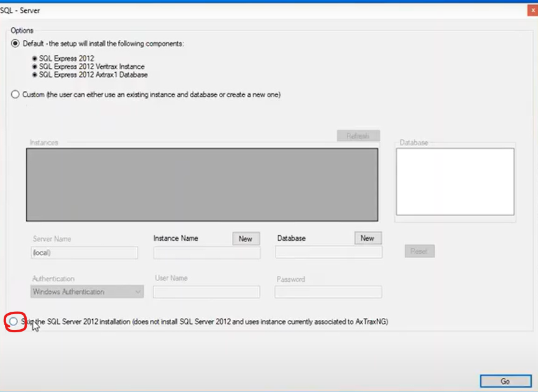The image size is (538, 392).
Task: Open the Windows Authentication dropdown
Action: click(87, 292)
